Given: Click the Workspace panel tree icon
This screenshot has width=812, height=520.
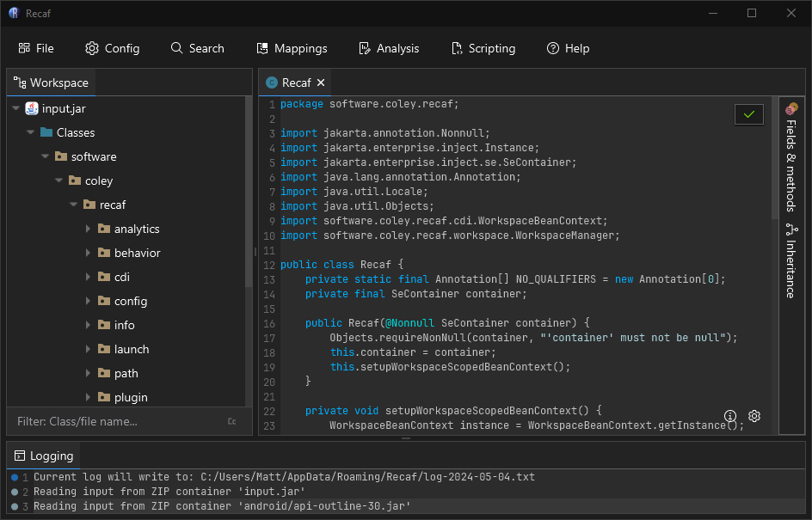Looking at the screenshot, I should coord(20,83).
